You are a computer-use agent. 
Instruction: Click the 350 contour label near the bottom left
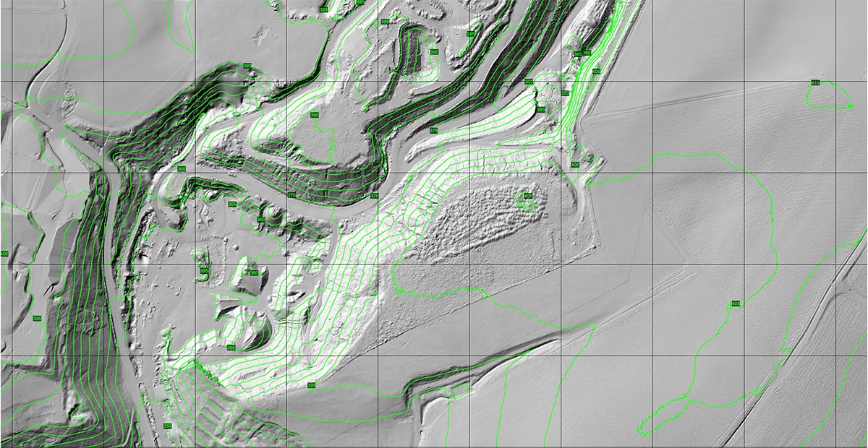coord(167,425)
